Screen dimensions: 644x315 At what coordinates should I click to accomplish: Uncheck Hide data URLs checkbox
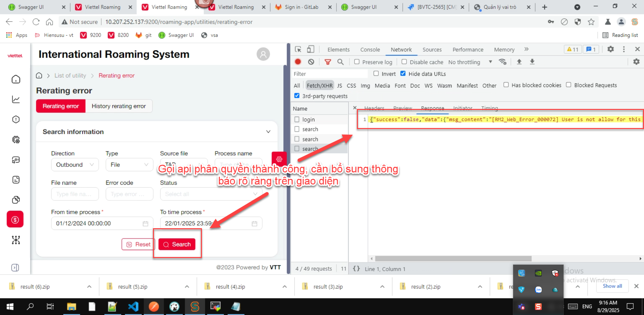tap(403, 74)
